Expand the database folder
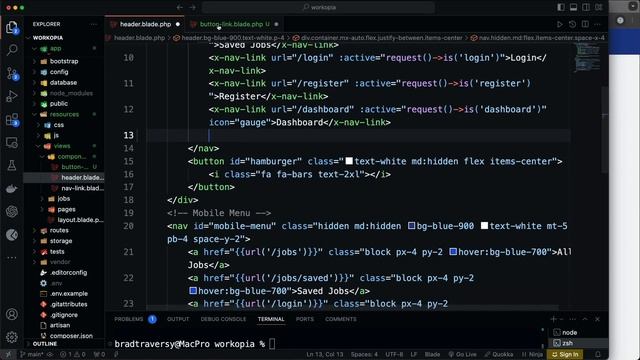Screen dimensions: 640x360 (64, 82)
